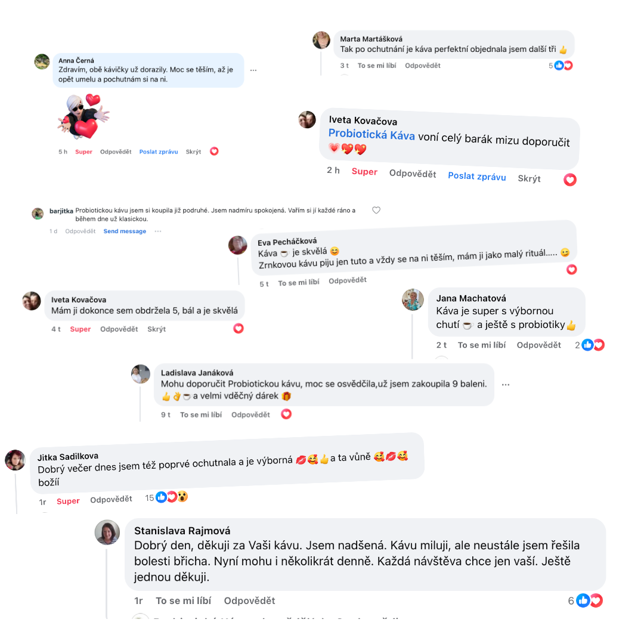
Task: Open the three-dot menu beside Anna Černá's comment
Action: coord(253,70)
